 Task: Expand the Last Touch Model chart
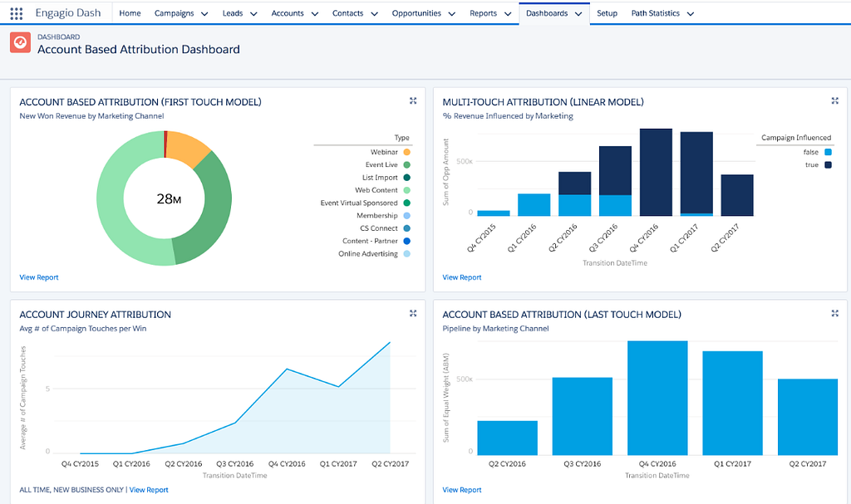point(835,313)
